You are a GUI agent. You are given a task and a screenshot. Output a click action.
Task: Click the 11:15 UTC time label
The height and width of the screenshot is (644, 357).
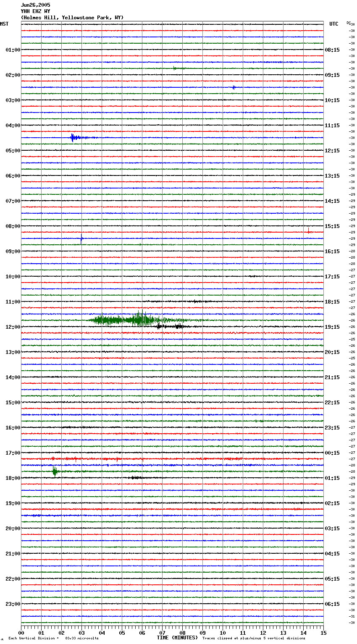click(332, 126)
